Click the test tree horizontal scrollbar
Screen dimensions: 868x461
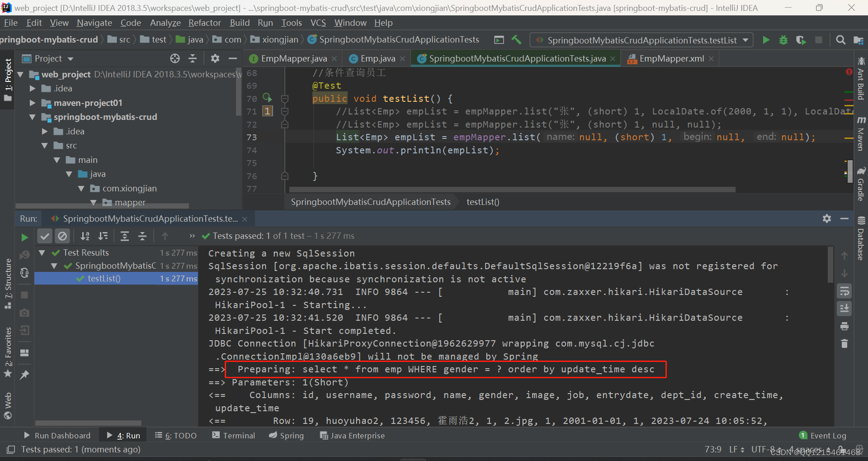pyautogui.click(x=88, y=423)
